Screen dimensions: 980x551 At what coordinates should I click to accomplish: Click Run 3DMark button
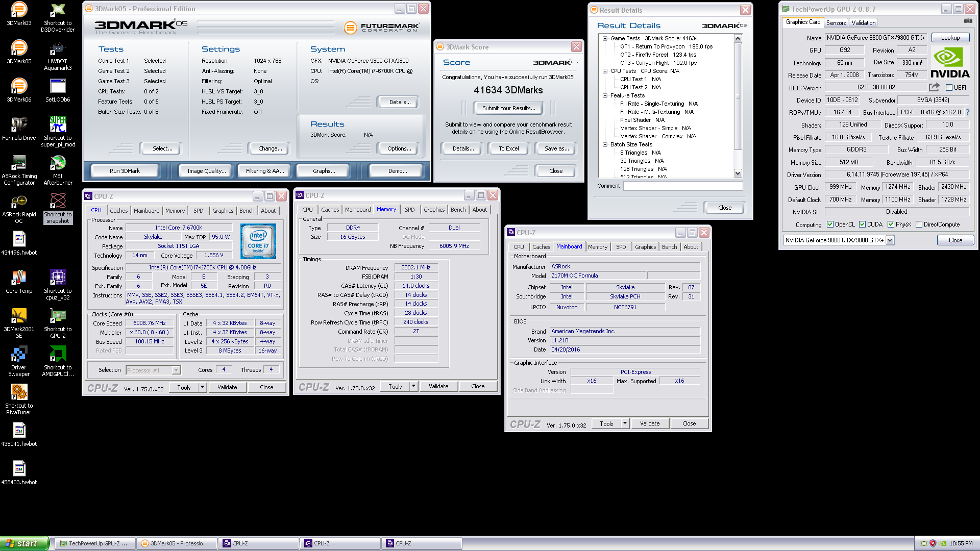125,171
